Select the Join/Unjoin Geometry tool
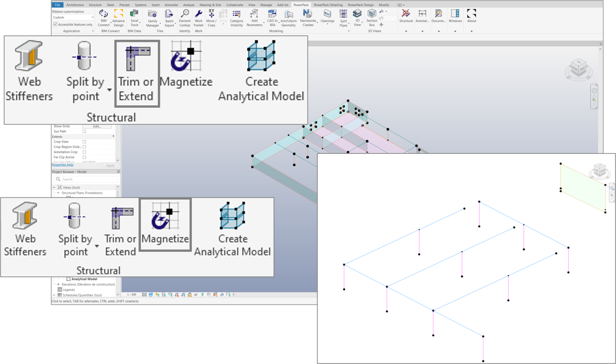The image size is (616, 364). point(288,18)
